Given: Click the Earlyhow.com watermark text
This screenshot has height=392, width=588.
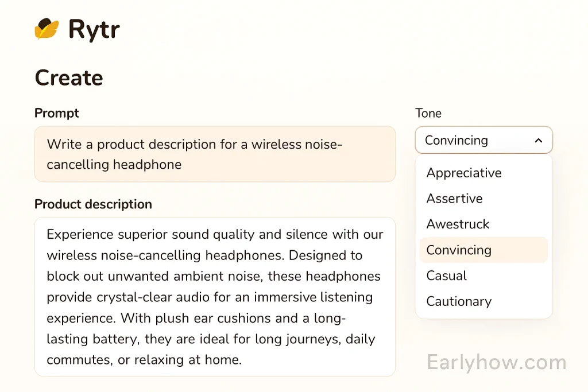Looking at the screenshot, I should 497,363.
